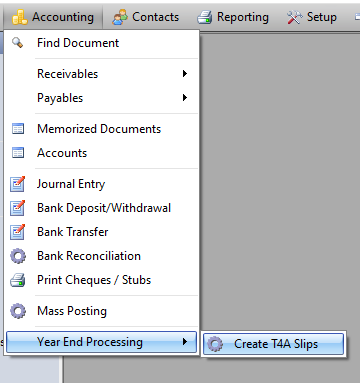The width and height of the screenshot is (360, 383).
Task: Open the Contacts menu
Action: click(x=146, y=17)
